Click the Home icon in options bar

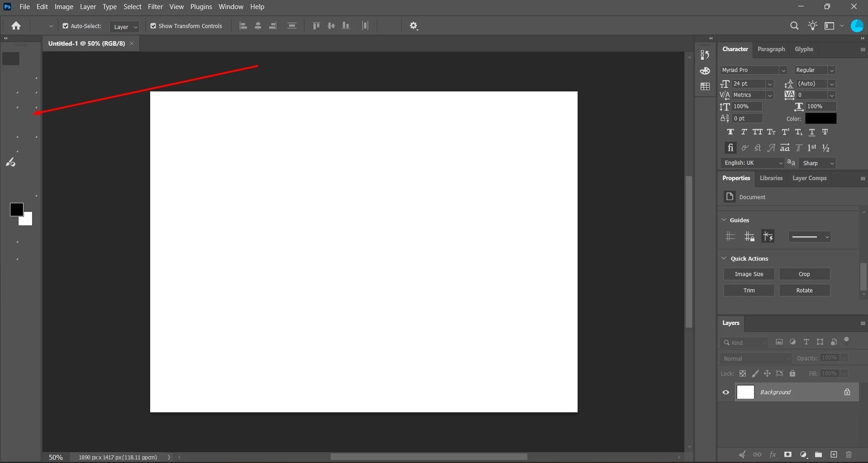[16, 26]
